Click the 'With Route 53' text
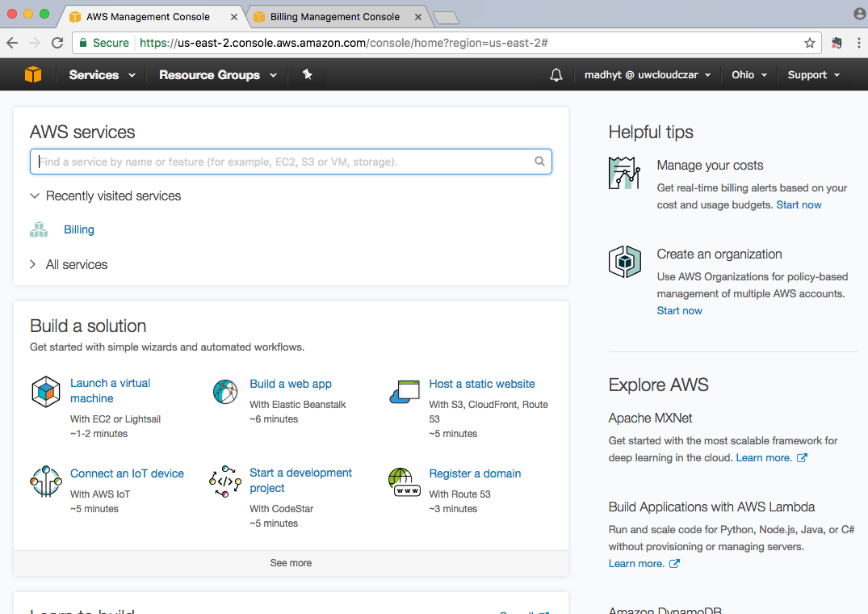The height and width of the screenshot is (614, 868). (459, 494)
